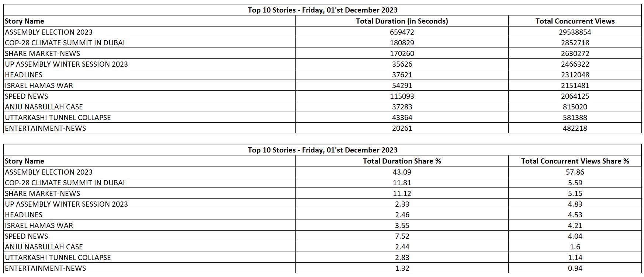This screenshot has height=277, width=644.
Task: Click UTTARKASHI TUNNEL COLLAPSE in the bottom table
Action: pyautogui.click(x=58, y=257)
